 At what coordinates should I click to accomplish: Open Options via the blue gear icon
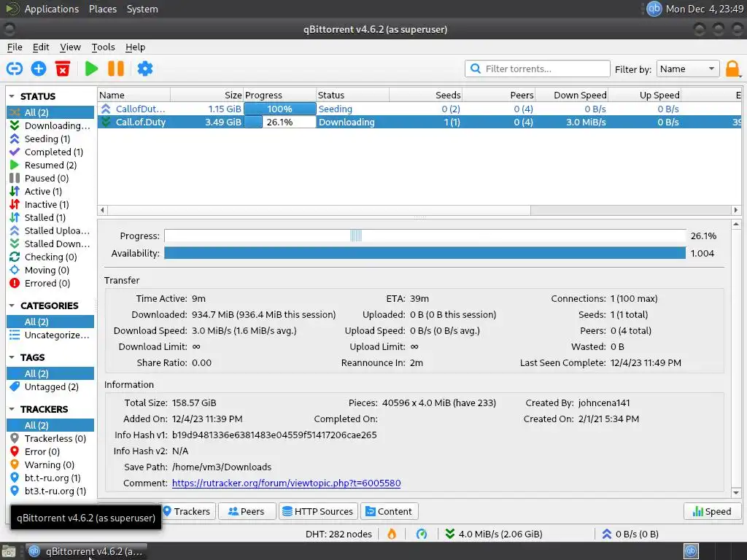click(x=145, y=69)
